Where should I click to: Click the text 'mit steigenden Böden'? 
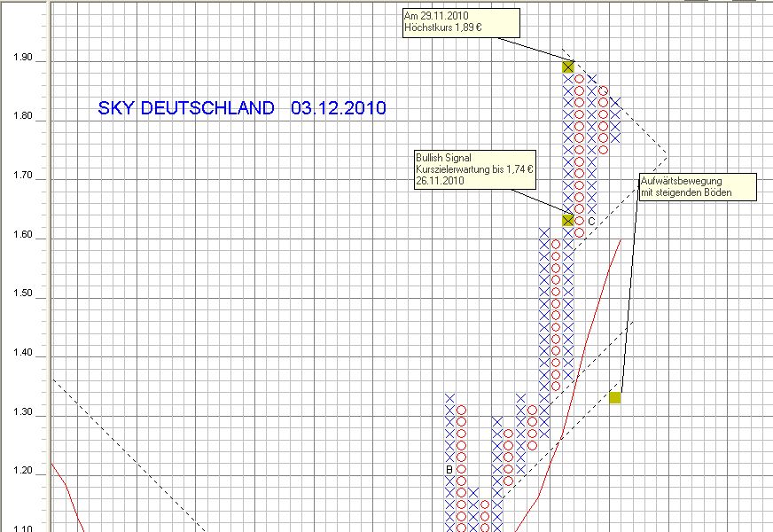tap(686, 192)
